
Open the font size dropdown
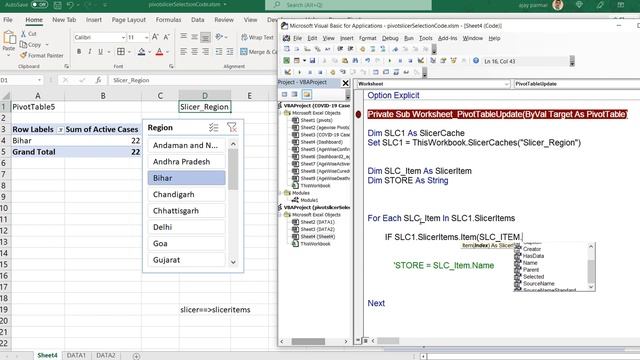(146, 37)
